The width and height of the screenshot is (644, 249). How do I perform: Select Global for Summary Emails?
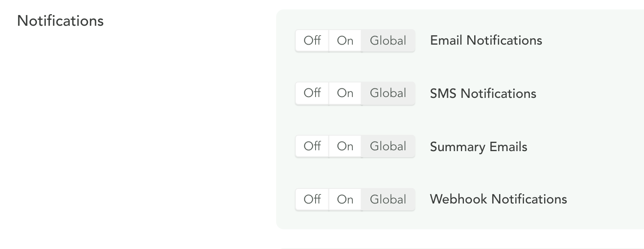click(388, 146)
